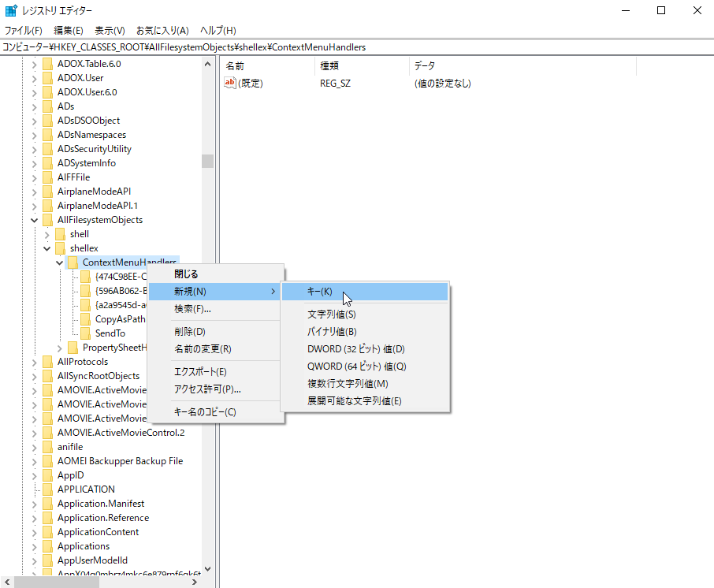
Task: Choose 展開可能な文字列値(E) in the submenu
Action: pos(365,401)
